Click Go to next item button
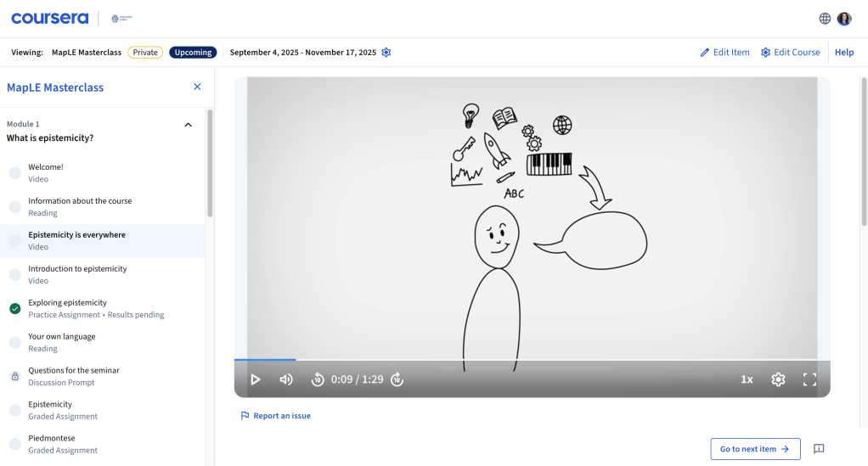The width and height of the screenshot is (868, 466). pos(755,449)
